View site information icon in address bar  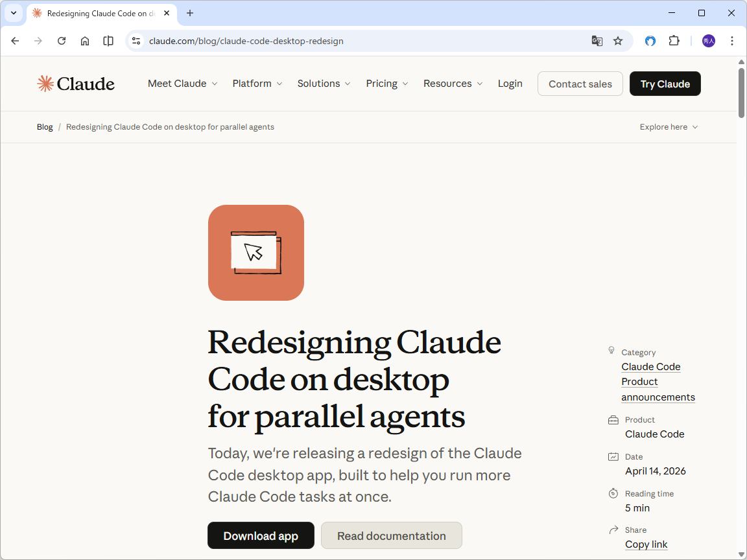click(136, 41)
